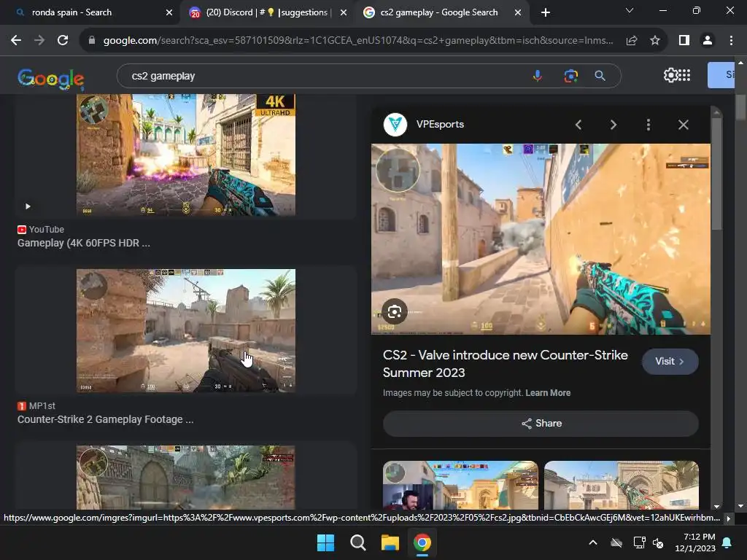Open CS2 Valve introduce title link
747x560 pixels.
coord(505,364)
